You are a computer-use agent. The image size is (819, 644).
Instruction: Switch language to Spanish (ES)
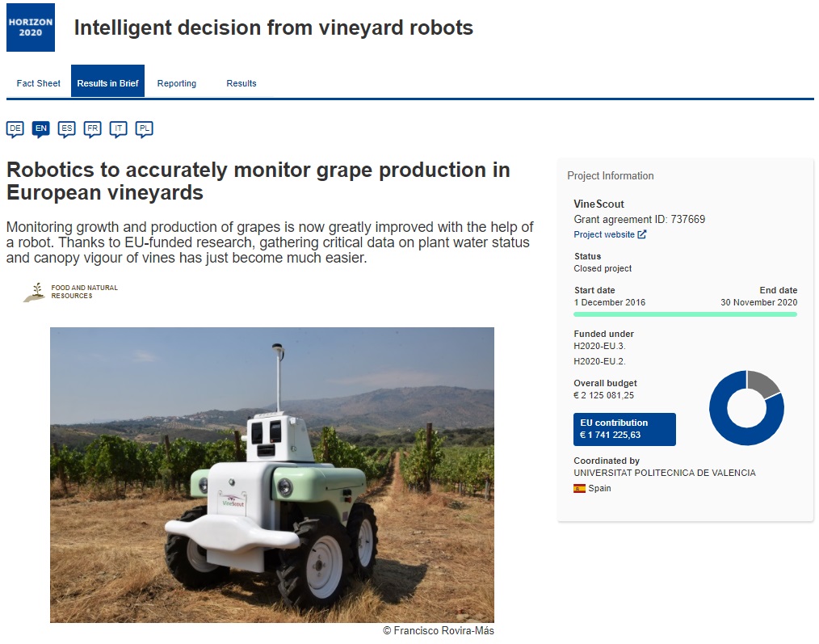click(66, 128)
